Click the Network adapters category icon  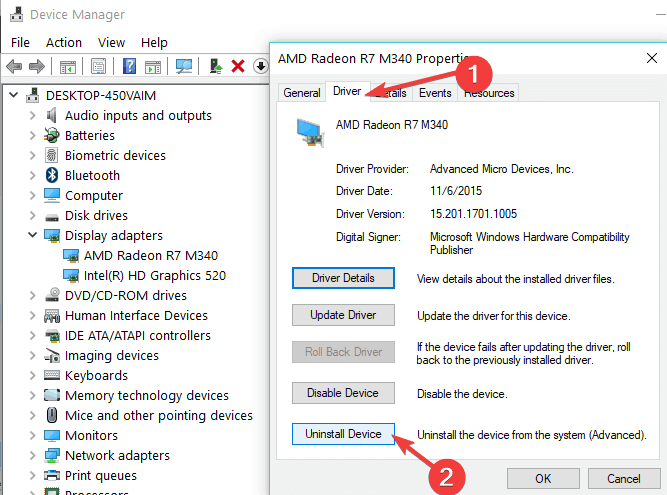(x=52, y=455)
